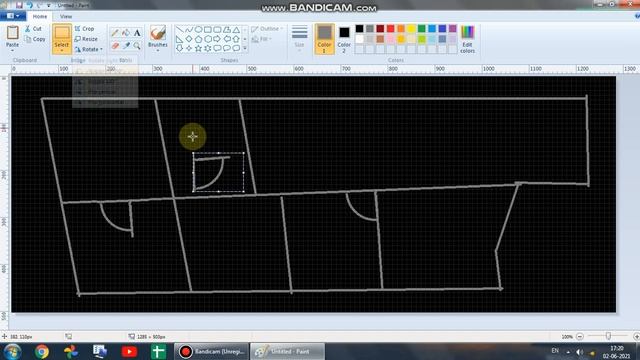Choose the Five-point star shape
Screen dimensions: 640x360
click(x=198, y=49)
